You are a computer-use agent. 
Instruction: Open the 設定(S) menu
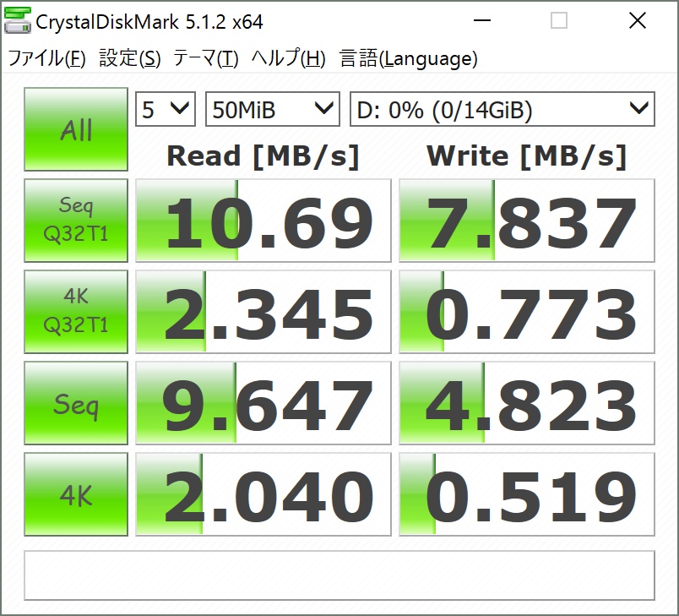pyautogui.click(x=130, y=58)
